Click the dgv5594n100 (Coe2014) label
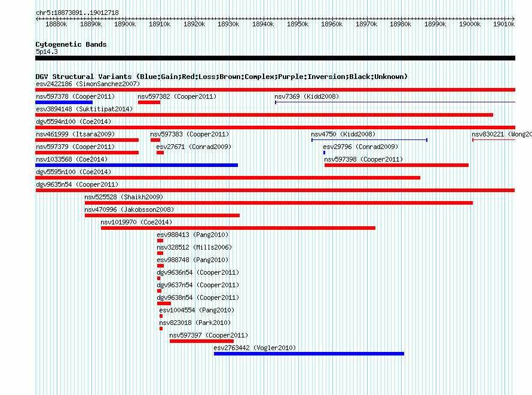 [74, 121]
